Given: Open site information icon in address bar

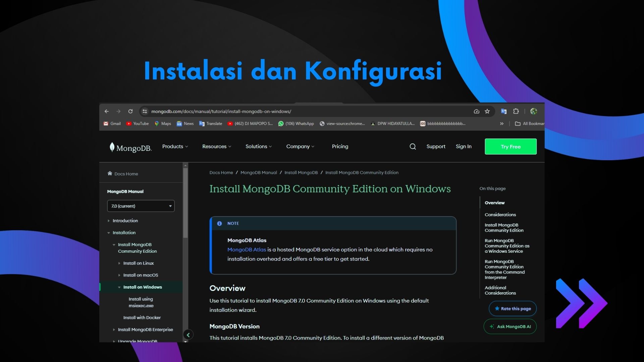Looking at the screenshot, I should point(145,111).
